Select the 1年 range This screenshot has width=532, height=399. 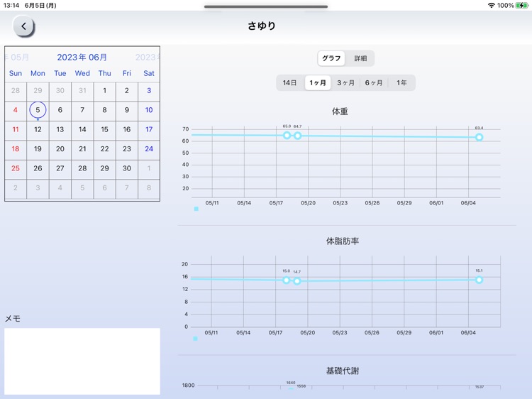pyautogui.click(x=401, y=83)
